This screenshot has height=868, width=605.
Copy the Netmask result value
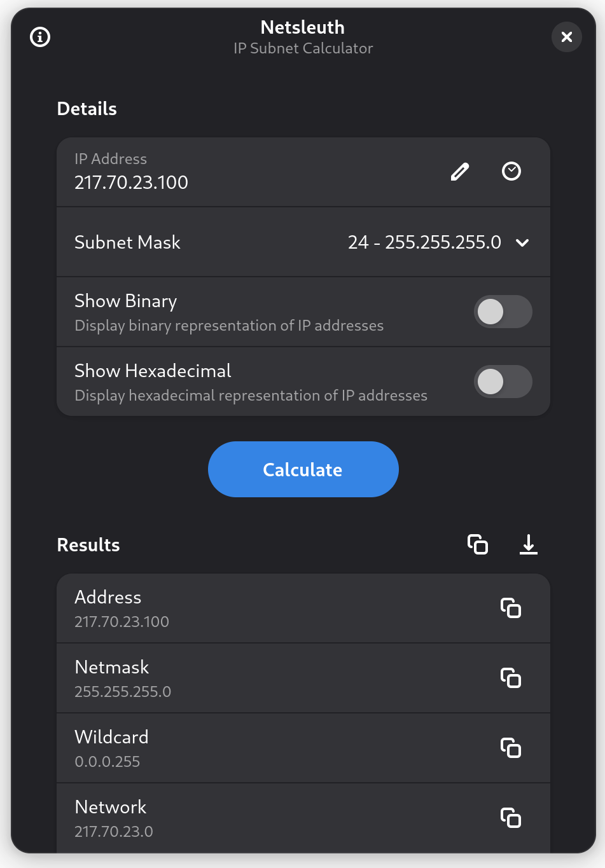click(511, 679)
